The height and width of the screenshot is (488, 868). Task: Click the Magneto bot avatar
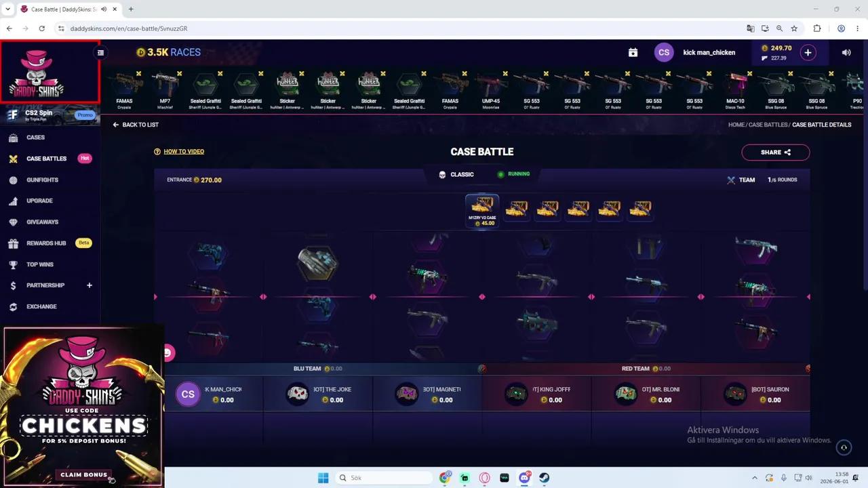(x=407, y=394)
